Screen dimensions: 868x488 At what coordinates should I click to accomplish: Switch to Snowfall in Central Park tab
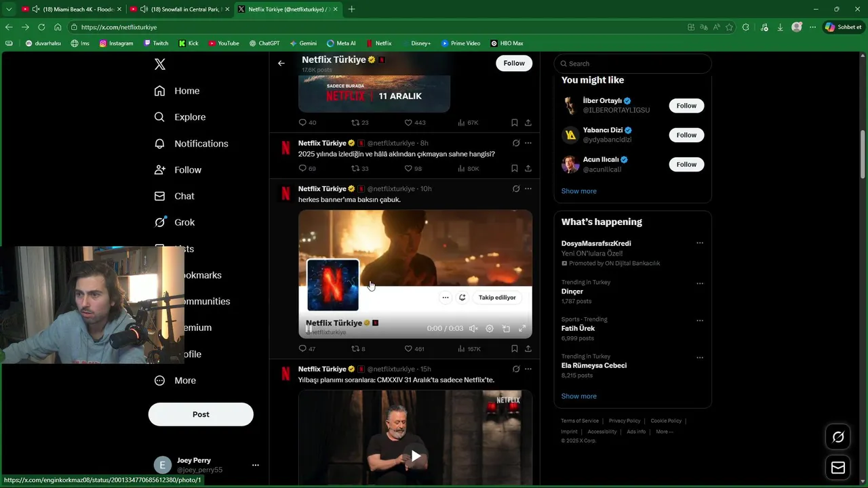[x=179, y=9]
